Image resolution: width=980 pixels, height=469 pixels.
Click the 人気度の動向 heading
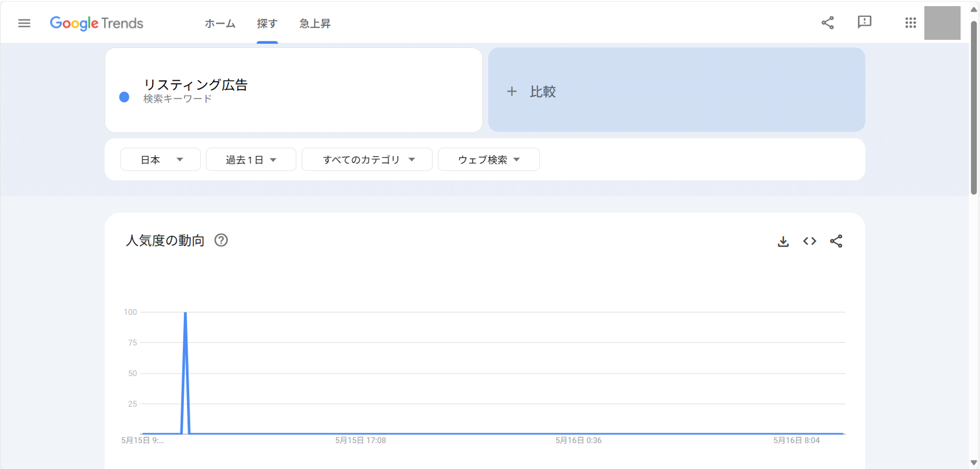coord(165,240)
